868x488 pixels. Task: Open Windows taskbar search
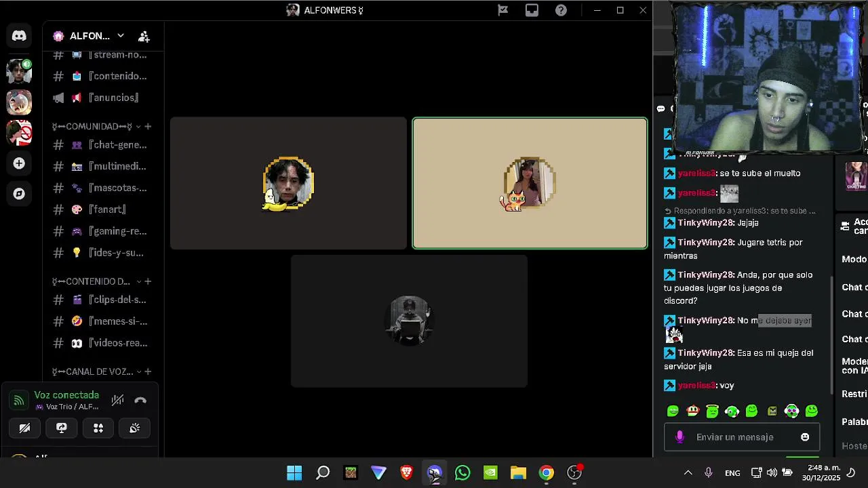[x=323, y=473]
